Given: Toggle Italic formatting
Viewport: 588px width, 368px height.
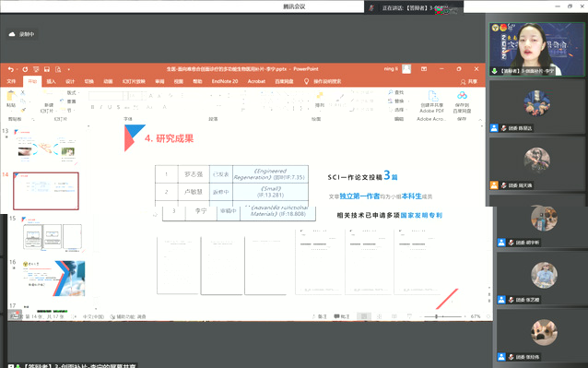Looking at the screenshot, I should (101, 107).
